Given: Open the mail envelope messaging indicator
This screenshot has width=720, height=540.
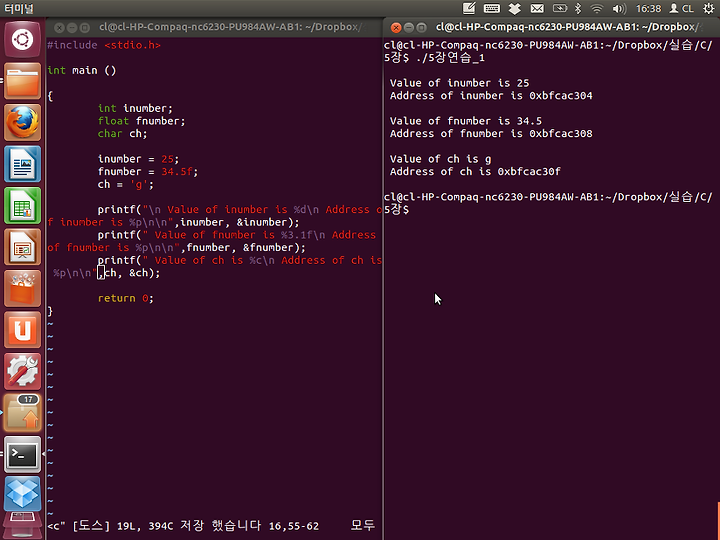Looking at the screenshot, I should point(537,8).
